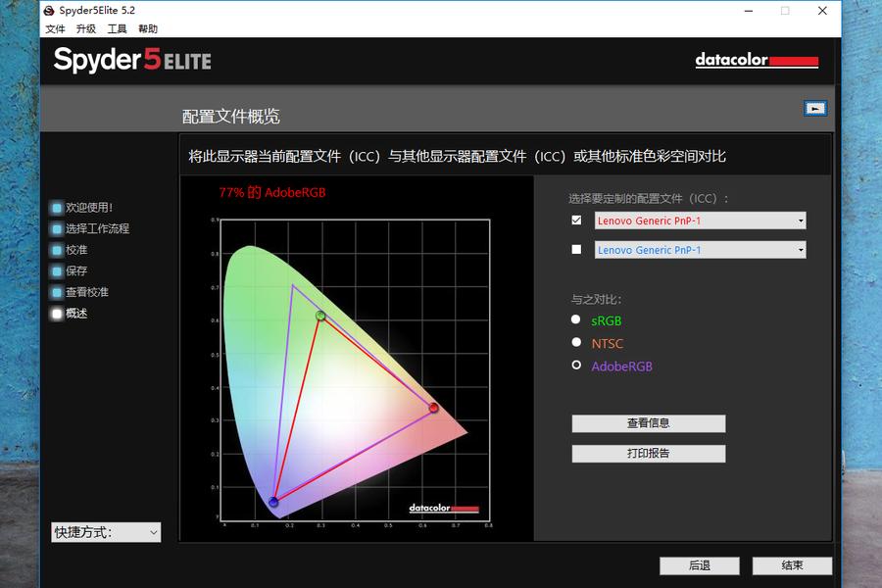Click the white step icon beside 概述
Viewport: 882px width, 588px height.
57,314
